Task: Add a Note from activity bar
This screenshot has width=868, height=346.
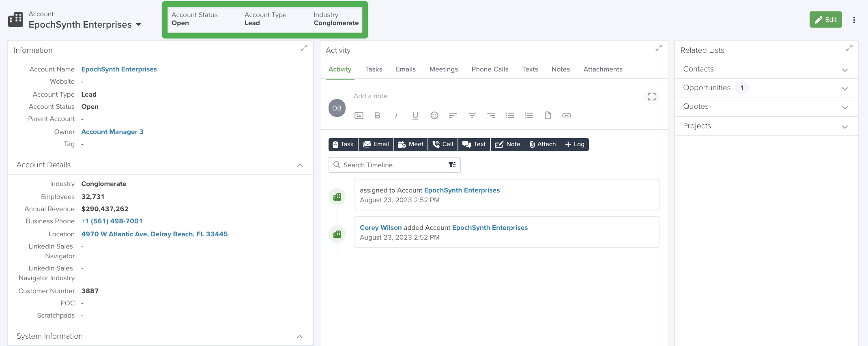Action: [x=508, y=144]
